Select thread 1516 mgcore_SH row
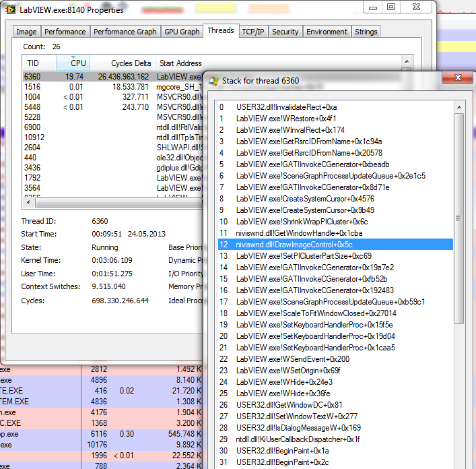The height and width of the screenshot is (469, 476). coord(114,87)
